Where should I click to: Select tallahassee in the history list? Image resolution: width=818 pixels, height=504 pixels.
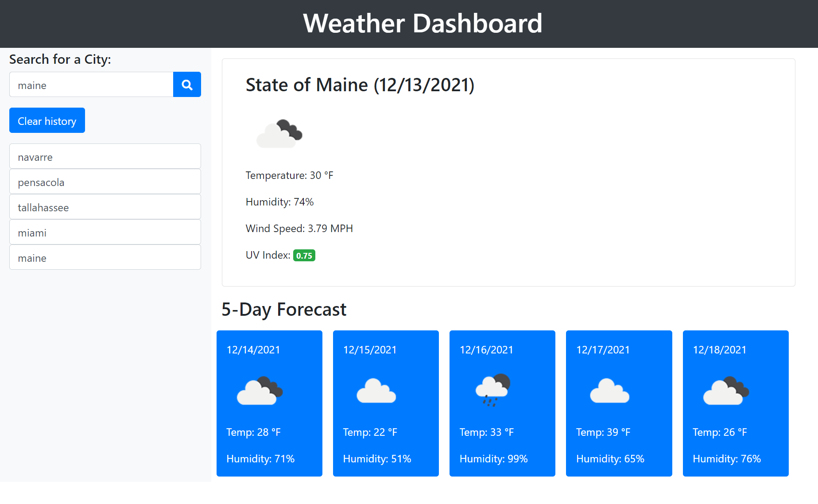(105, 207)
